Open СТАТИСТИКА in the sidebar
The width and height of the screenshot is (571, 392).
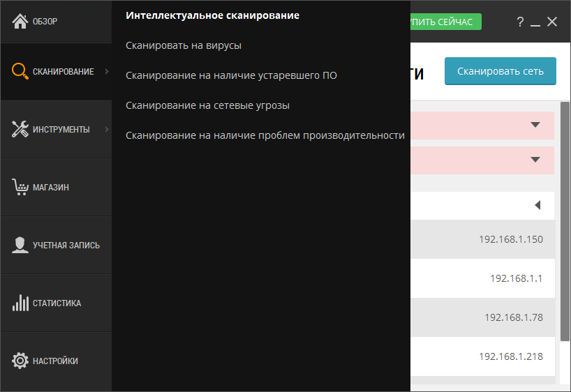56,303
